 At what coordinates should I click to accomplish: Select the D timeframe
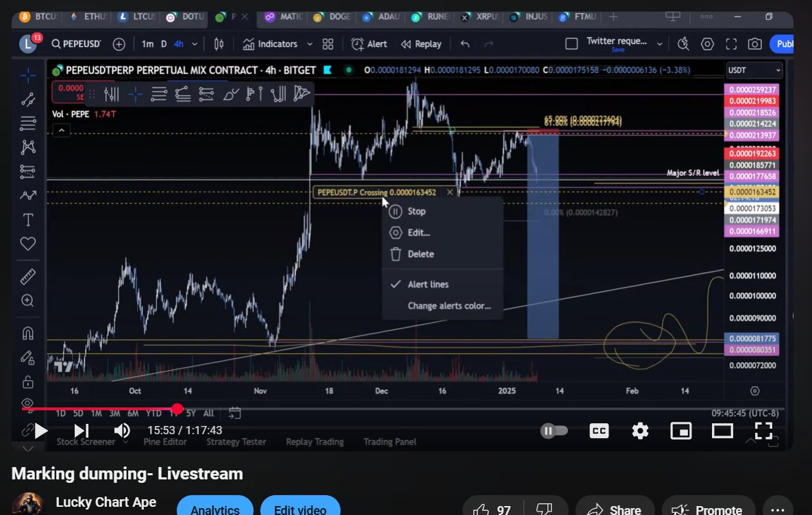164,44
